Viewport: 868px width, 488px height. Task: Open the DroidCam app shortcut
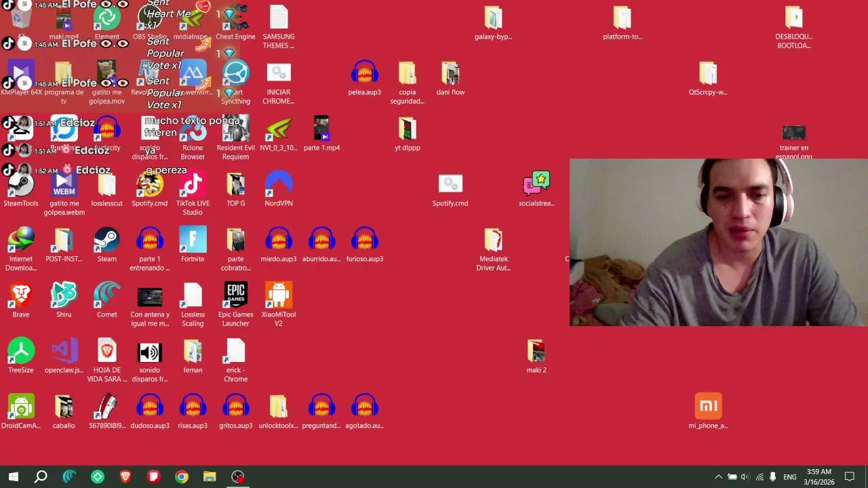point(21,411)
